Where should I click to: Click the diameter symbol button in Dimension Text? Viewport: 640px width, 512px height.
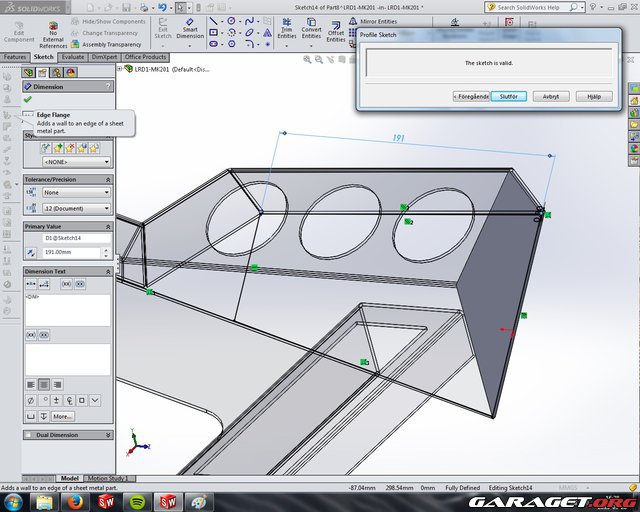(31, 400)
